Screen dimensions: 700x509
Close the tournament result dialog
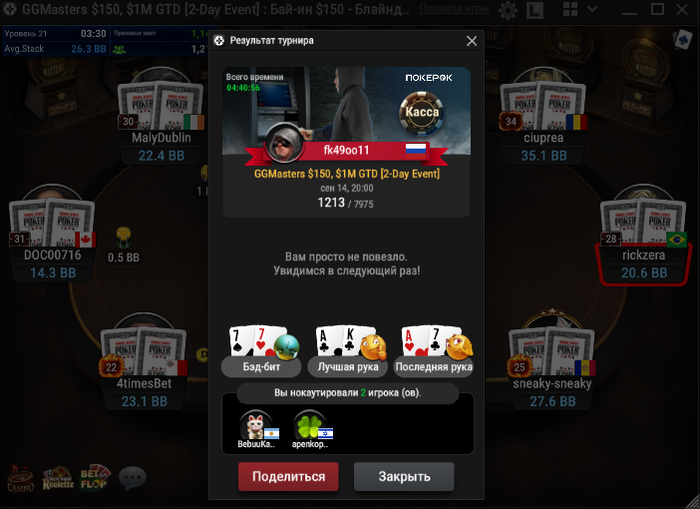coord(471,41)
